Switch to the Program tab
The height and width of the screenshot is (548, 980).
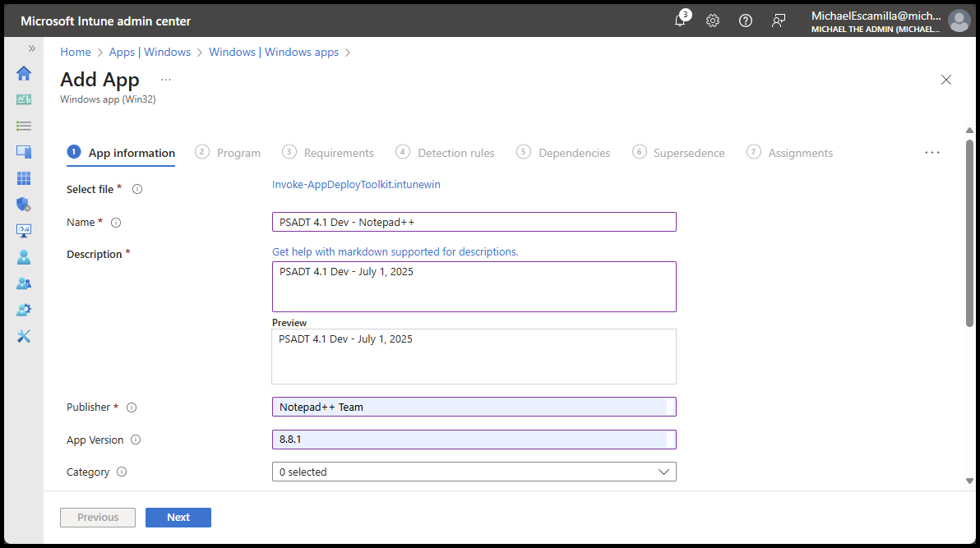pyautogui.click(x=229, y=153)
